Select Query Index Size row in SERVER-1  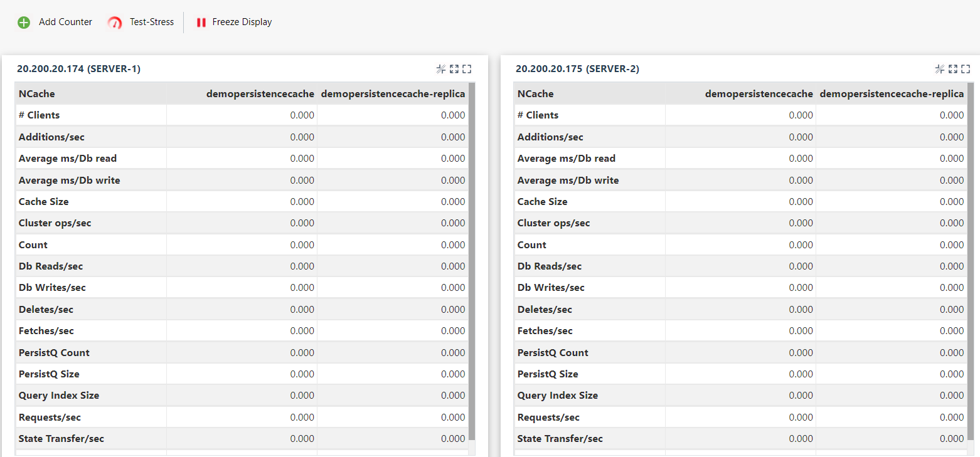pyautogui.click(x=242, y=396)
